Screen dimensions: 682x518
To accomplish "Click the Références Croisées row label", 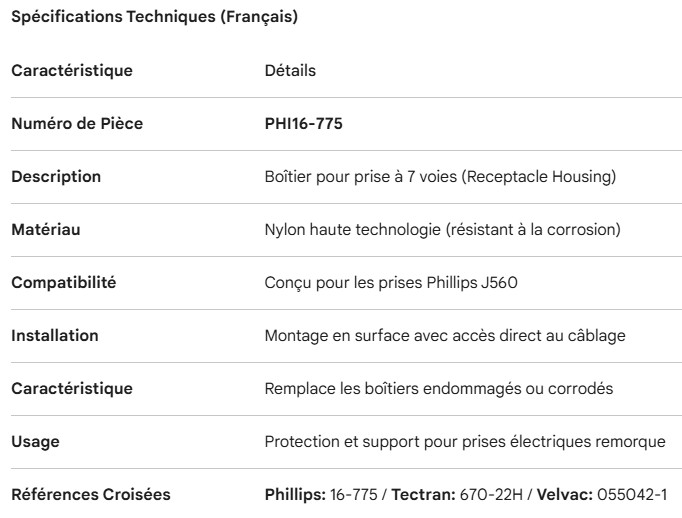I will click(91, 494).
